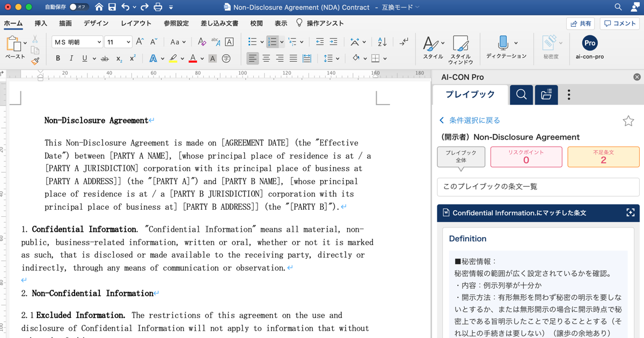644x338 pixels.
Task: Show リスクポイント 0 filter
Action: coord(526,157)
